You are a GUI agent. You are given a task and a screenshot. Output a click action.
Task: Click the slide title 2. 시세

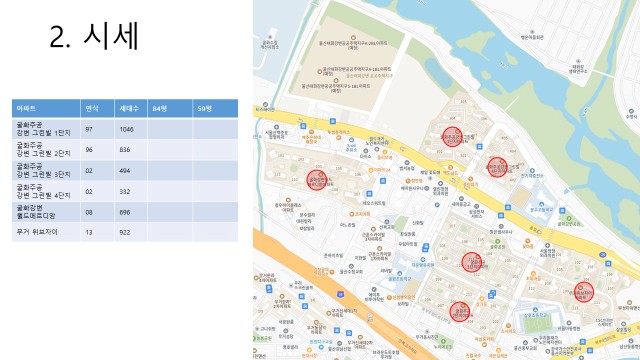click(94, 36)
